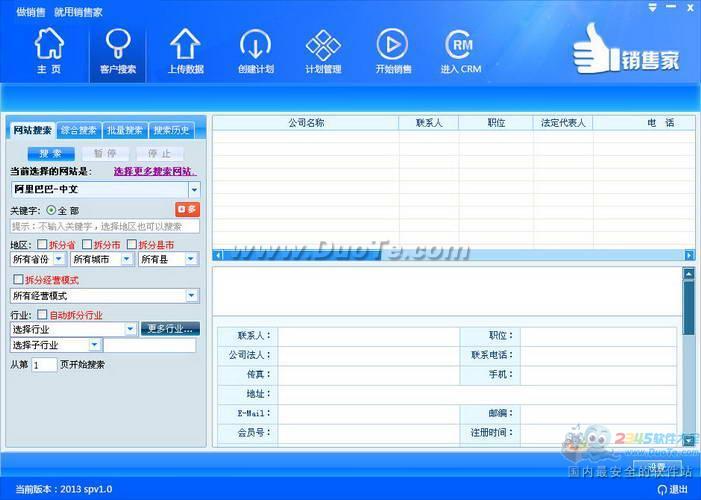Enter CRM via the 进入CRM icon
Viewport: 701px width, 500px height.
tap(460, 50)
